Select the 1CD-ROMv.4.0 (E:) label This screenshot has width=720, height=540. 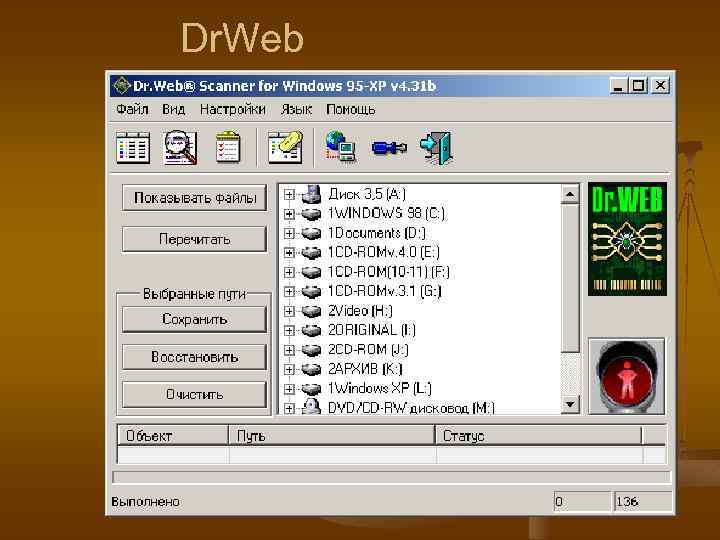[384, 253]
